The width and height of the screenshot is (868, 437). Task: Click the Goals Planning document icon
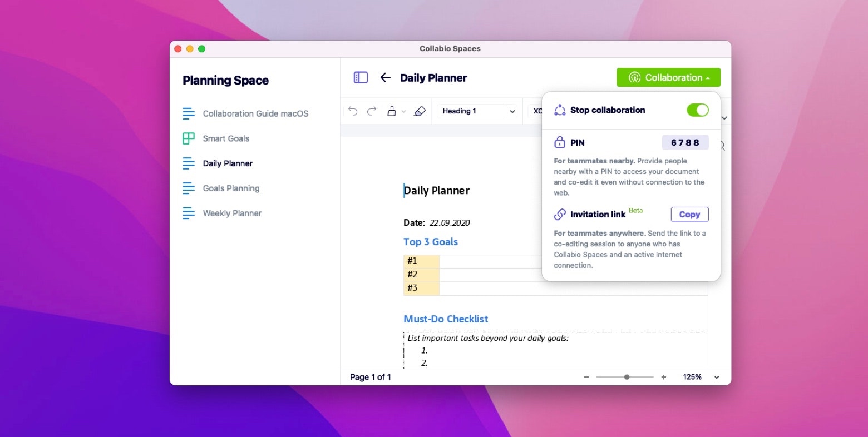pos(189,188)
